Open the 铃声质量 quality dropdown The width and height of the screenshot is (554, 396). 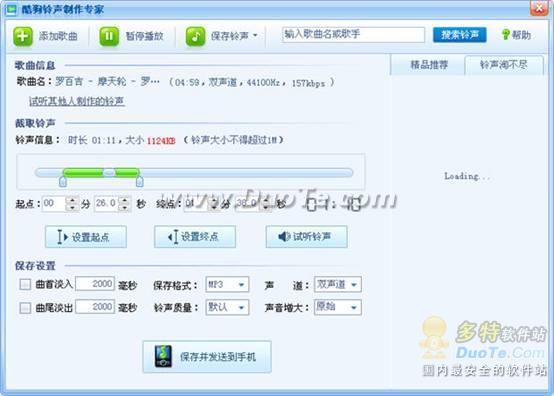pyautogui.click(x=227, y=307)
